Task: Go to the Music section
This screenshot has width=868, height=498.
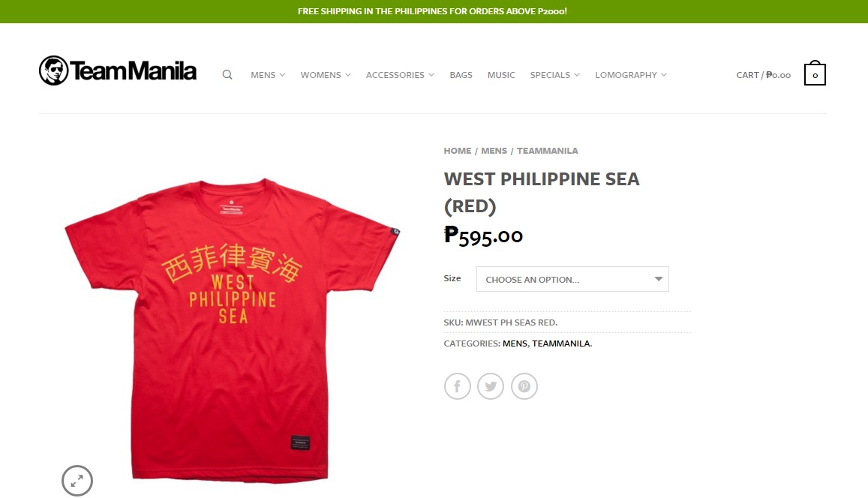Action: [x=501, y=75]
